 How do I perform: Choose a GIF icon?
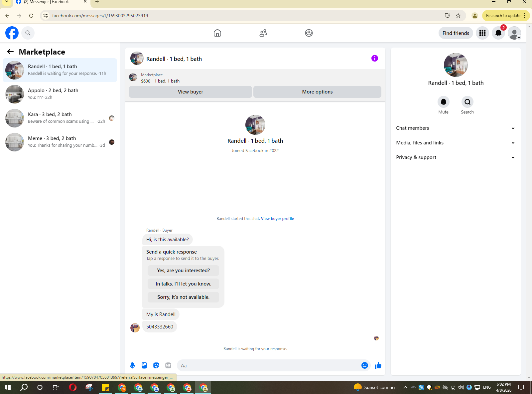(x=168, y=365)
